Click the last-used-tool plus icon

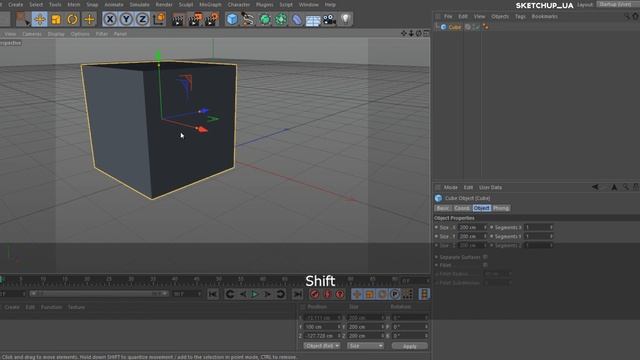point(89,19)
